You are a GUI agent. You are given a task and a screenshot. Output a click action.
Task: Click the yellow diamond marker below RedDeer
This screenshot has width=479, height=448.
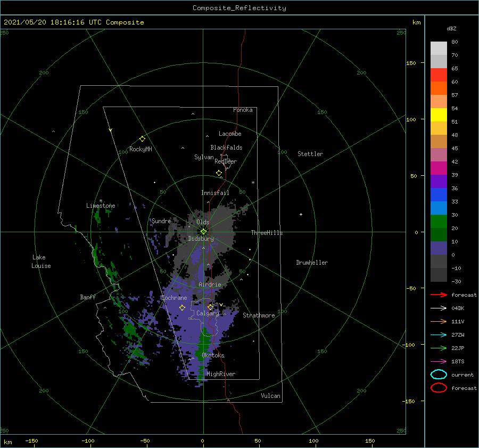(x=219, y=173)
